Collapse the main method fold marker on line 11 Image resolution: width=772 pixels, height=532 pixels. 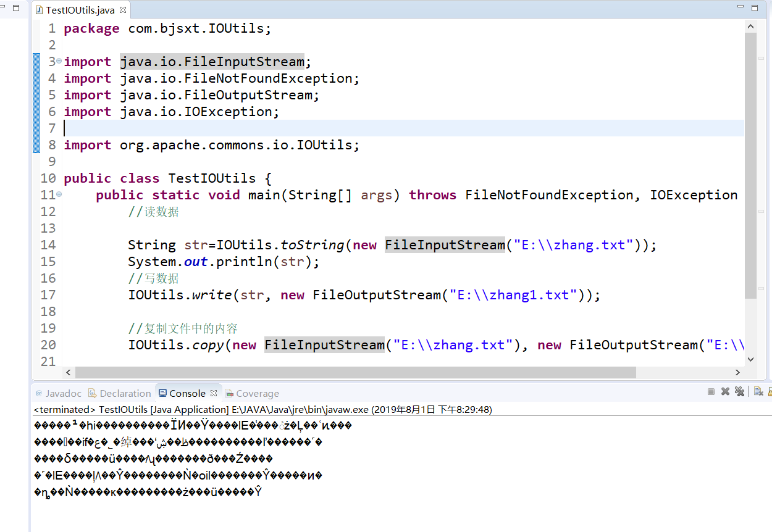point(59,194)
